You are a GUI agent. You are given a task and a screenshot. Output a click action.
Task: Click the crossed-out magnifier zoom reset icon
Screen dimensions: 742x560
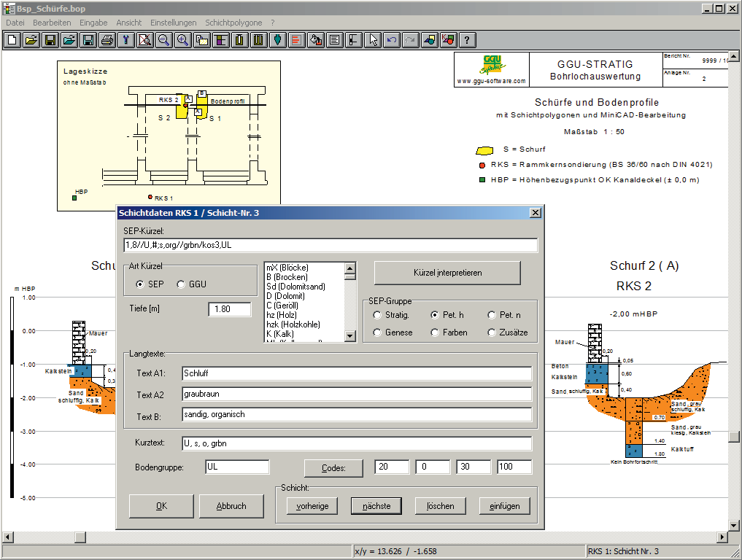coord(144,40)
